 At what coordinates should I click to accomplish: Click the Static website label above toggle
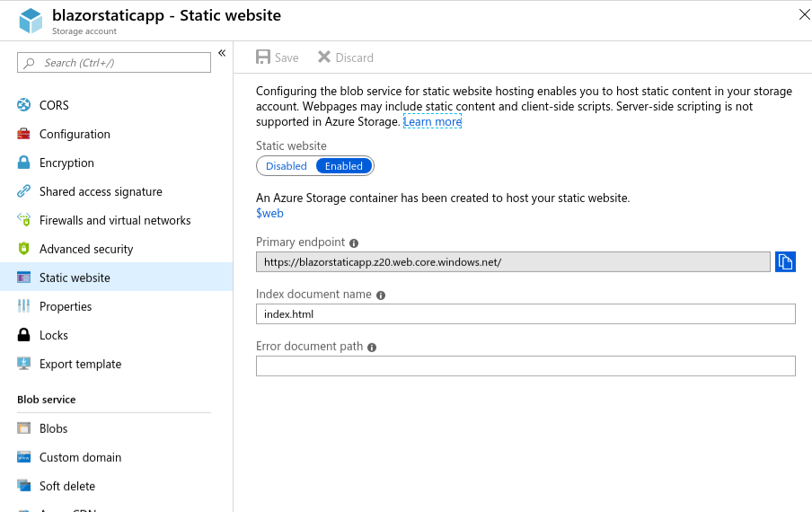point(291,146)
